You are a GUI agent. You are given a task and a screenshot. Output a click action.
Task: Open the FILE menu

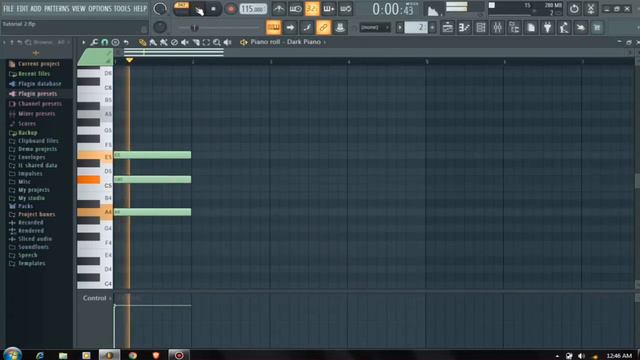pyautogui.click(x=8, y=9)
